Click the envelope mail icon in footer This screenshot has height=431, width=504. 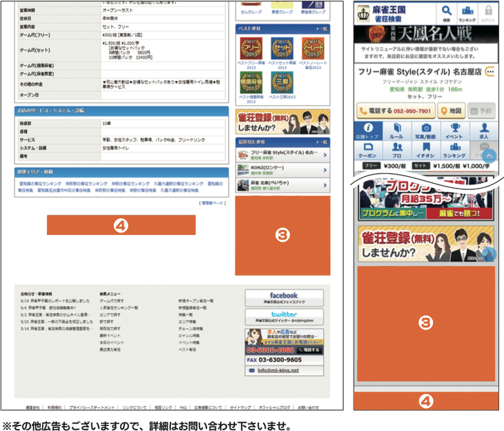click(252, 370)
